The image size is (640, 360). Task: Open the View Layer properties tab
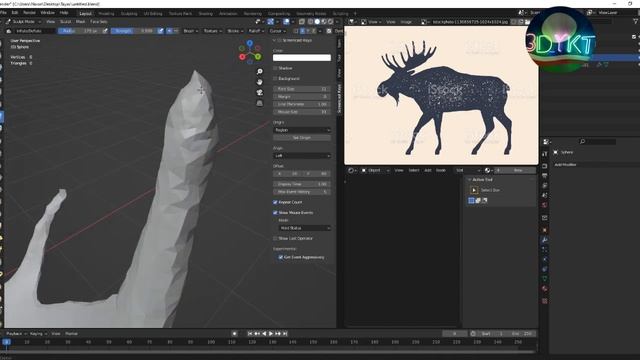tap(544, 185)
